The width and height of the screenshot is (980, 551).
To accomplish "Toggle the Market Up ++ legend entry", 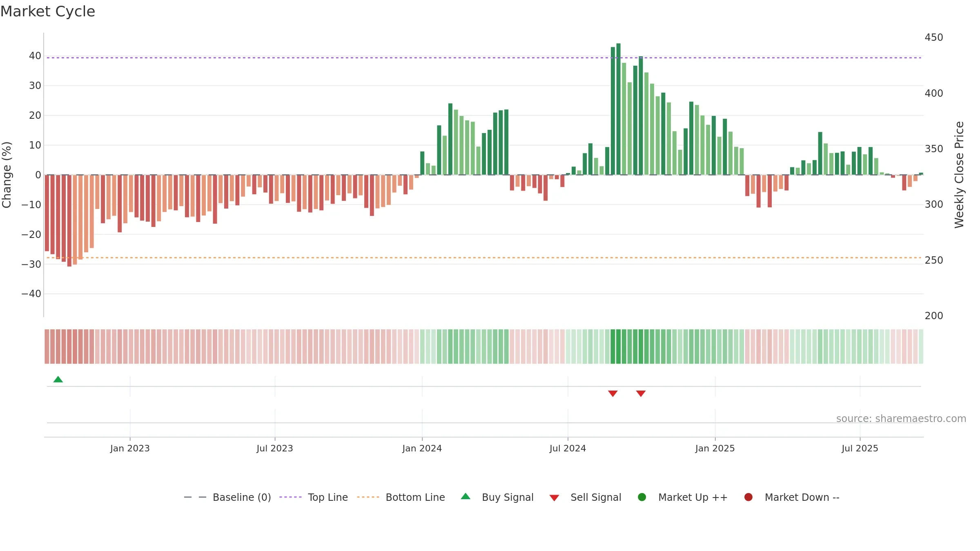I will [683, 497].
